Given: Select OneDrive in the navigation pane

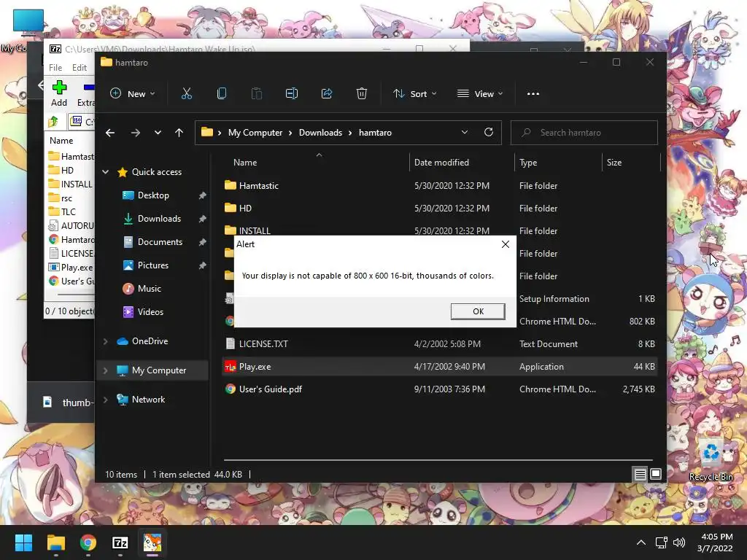Looking at the screenshot, I should click(150, 341).
